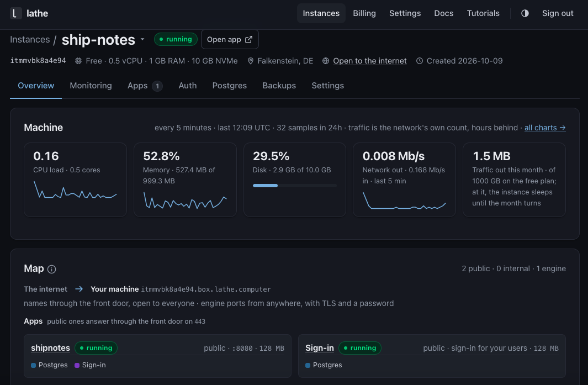Screen dimensions: 588x385
Task: Open the shipnotes app link
Action: [x=51, y=348]
